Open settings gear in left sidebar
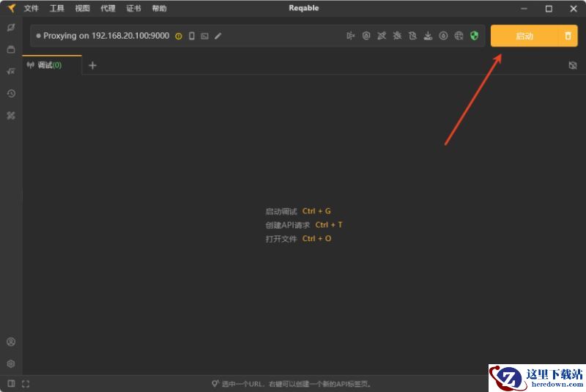The image size is (586, 392). point(11,363)
